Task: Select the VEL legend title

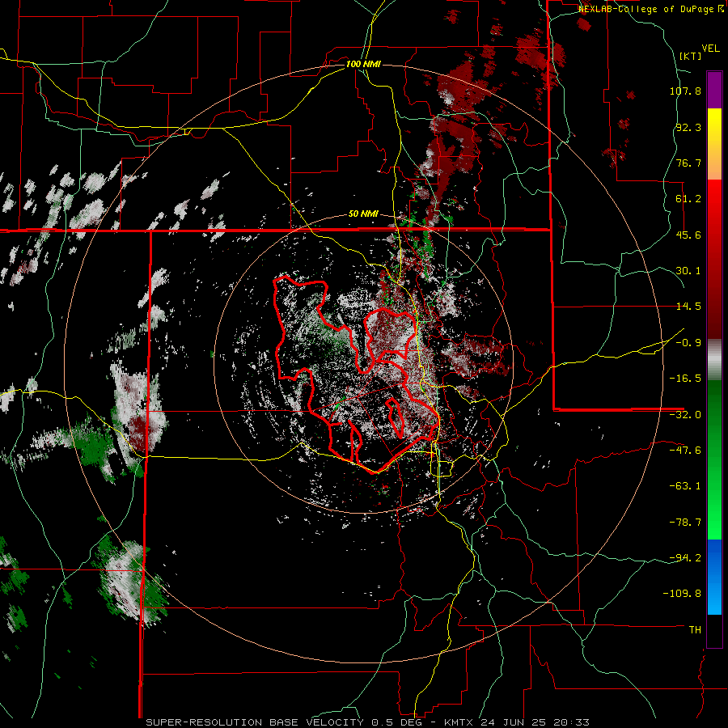Action: pos(710,49)
